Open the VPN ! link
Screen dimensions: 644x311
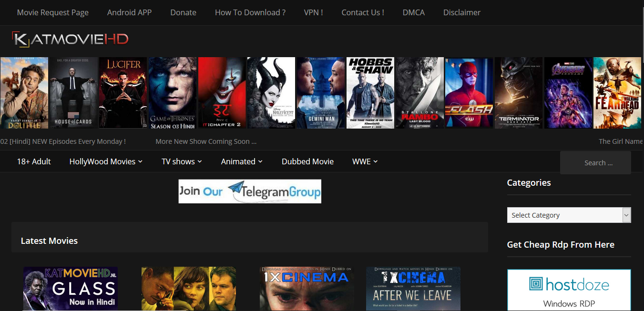pyautogui.click(x=313, y=12)
